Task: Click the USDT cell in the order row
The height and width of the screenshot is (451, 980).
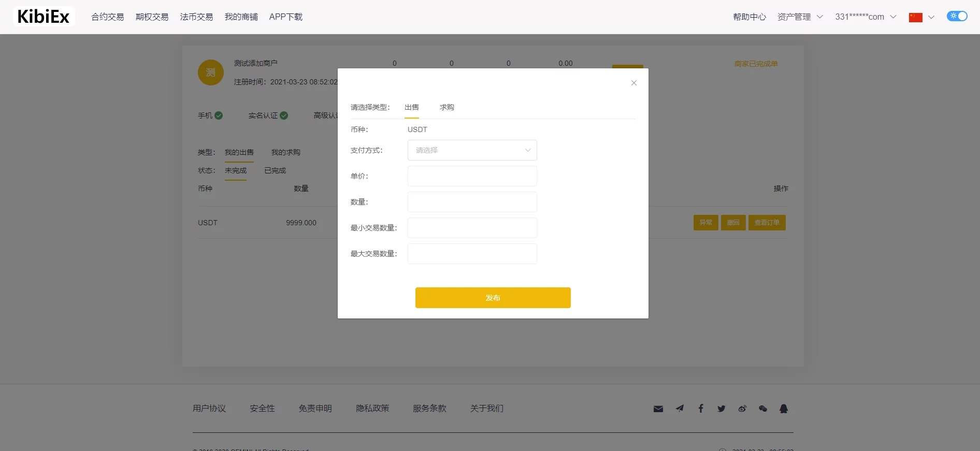Action: pyautogui.click(x=208, y=223)
